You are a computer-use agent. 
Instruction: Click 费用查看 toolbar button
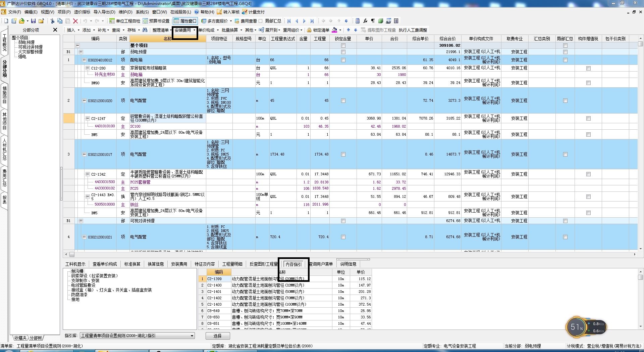(246, 21)
